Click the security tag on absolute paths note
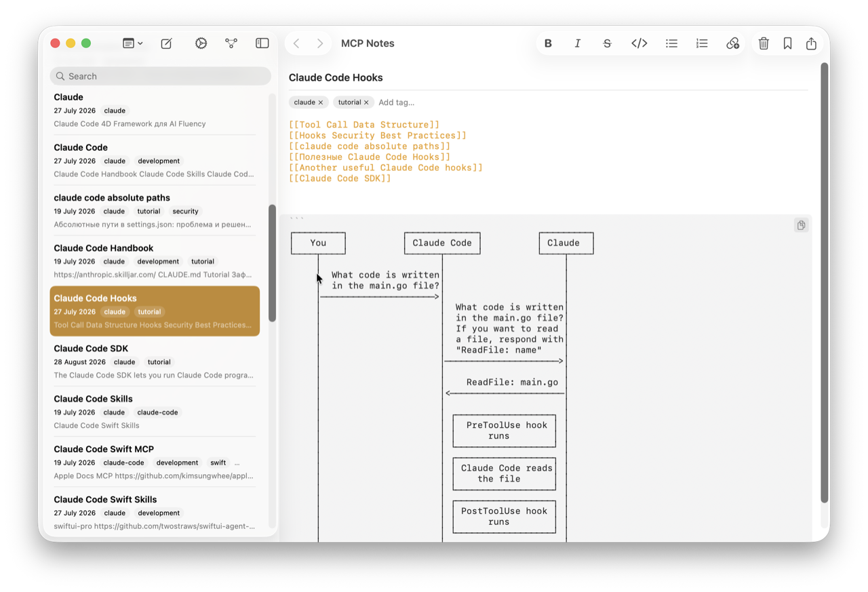The image size is (868, 592). click(x=185, y=212)
